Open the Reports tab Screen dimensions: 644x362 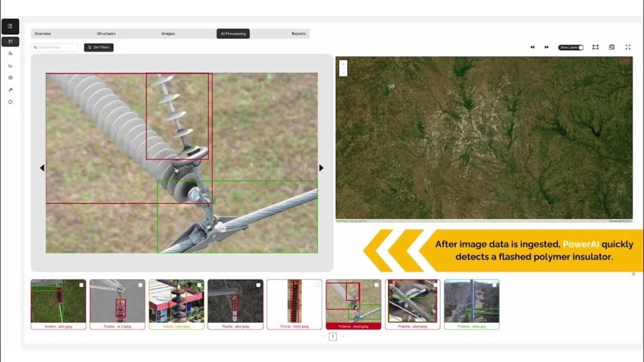pyautogui.click(x=298, y=34)
